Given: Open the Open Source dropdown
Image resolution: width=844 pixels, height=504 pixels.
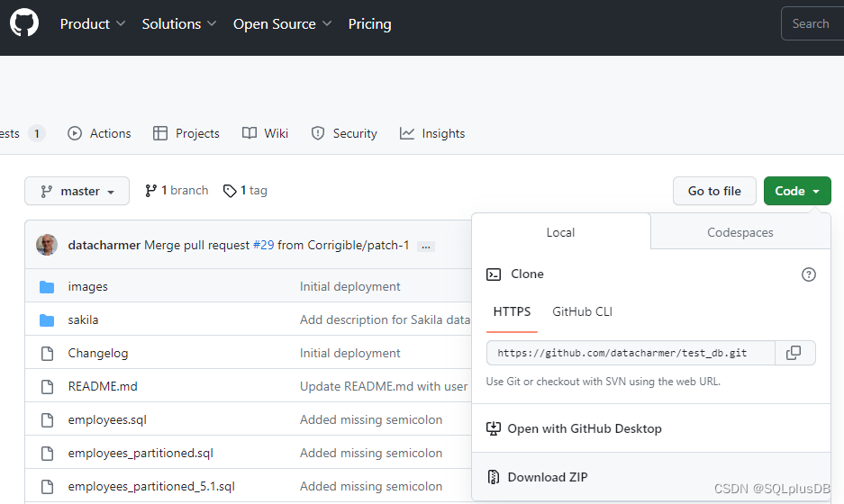Looking at the screenshot, I should pos(282,24).
